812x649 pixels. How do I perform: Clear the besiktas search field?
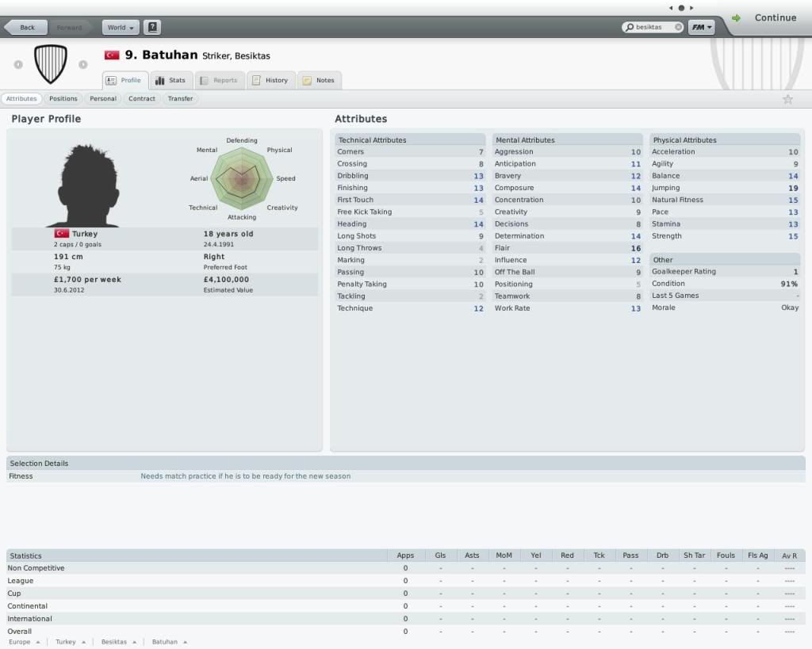678,27
